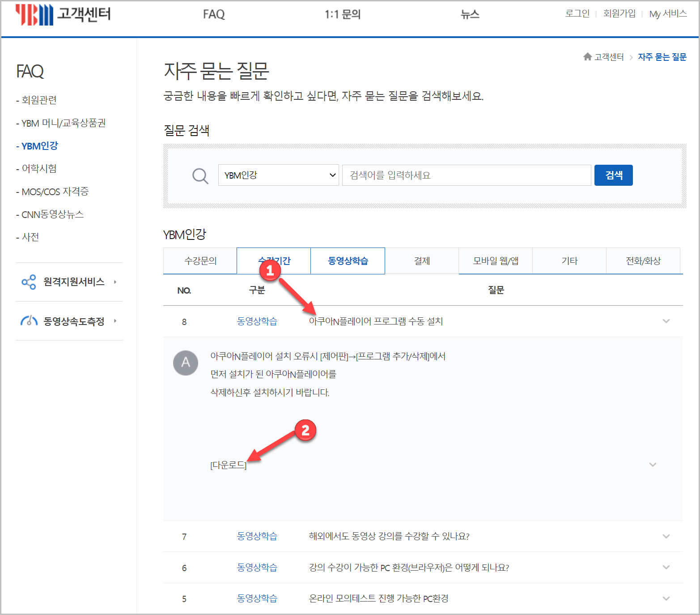700x615 pixels.
Task: Click the gray 'A' answer icon
Action: (x=186, y=363)
